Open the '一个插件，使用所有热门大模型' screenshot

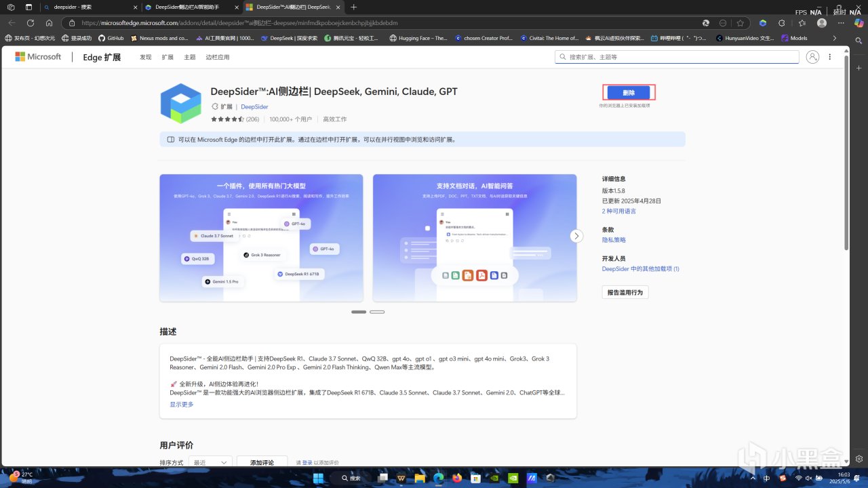click(261, 238)
